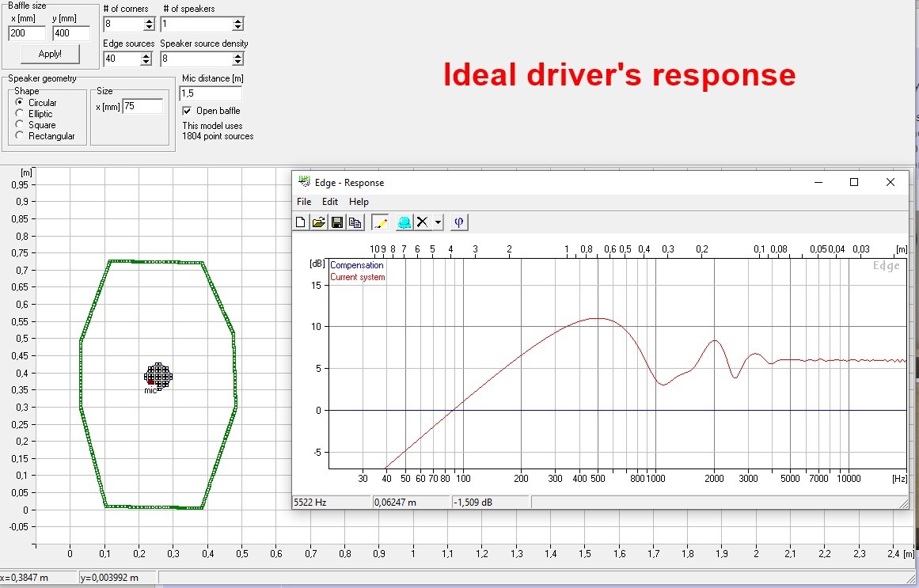Click the 'Compensation' legend label
This screenshot has width=919, height=588.
coord(356,265)
